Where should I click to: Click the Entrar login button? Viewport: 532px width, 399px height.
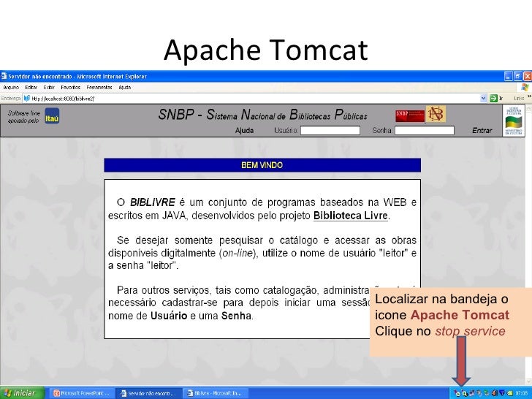pyautogui.click(x=482, y=131)
